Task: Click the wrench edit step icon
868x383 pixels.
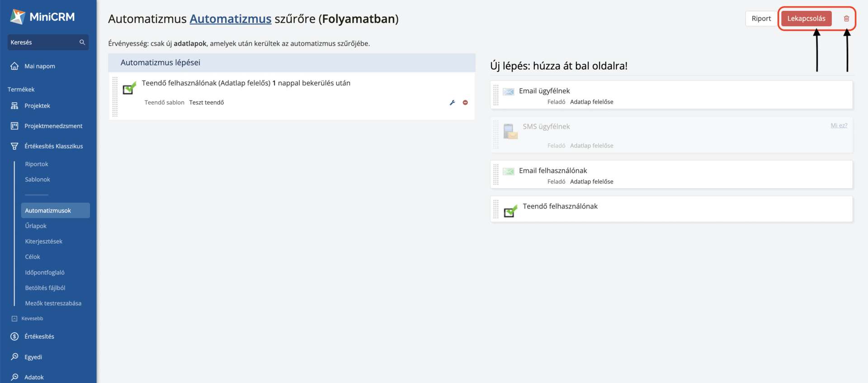Action: [452, 103]
